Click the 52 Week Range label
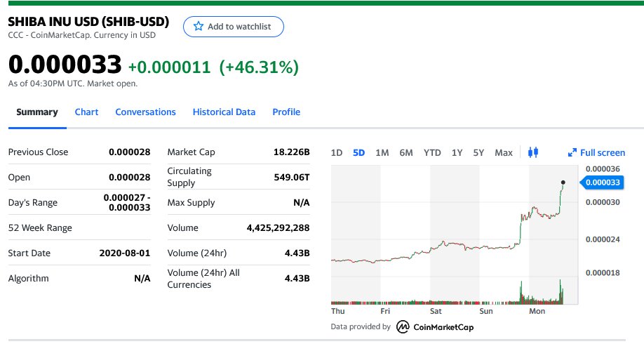 point(40,227)
